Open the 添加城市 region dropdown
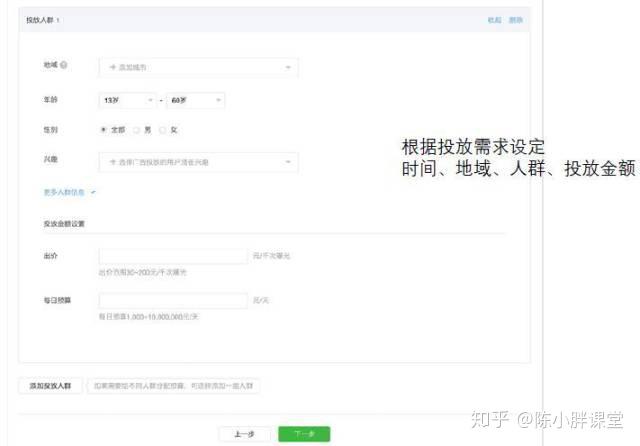Image resolution: width=640 pixels, height=446 pixels. pos(198,67)
